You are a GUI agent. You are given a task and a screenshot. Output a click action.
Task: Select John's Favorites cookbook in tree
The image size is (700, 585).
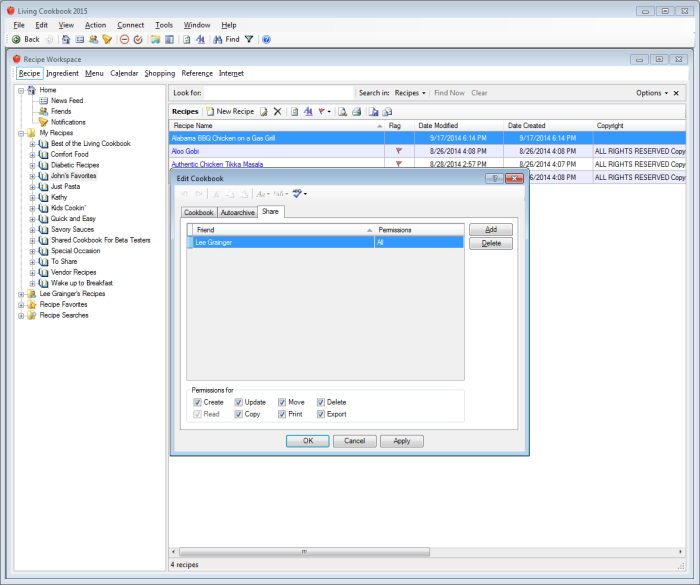pyautogui.click(x=73, y=176)
